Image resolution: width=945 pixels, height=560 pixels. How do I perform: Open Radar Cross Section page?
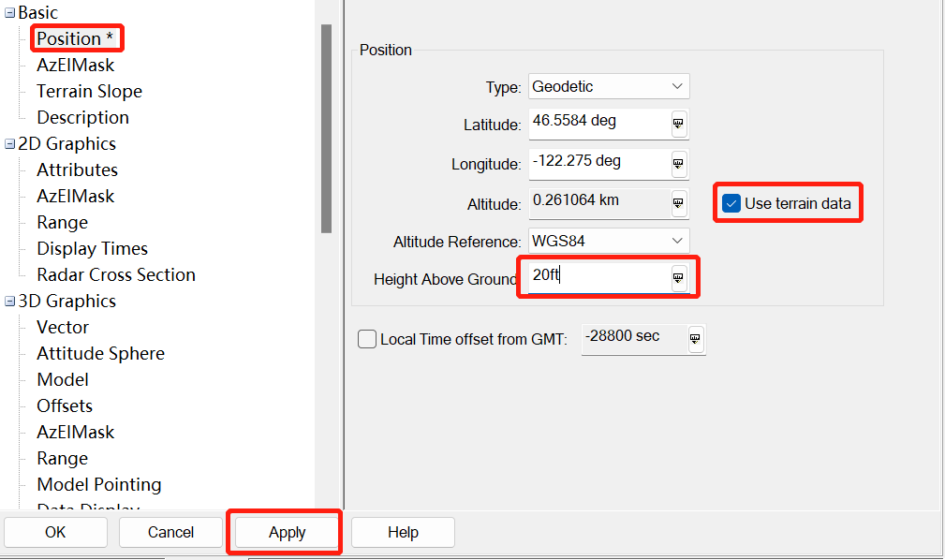116,274
